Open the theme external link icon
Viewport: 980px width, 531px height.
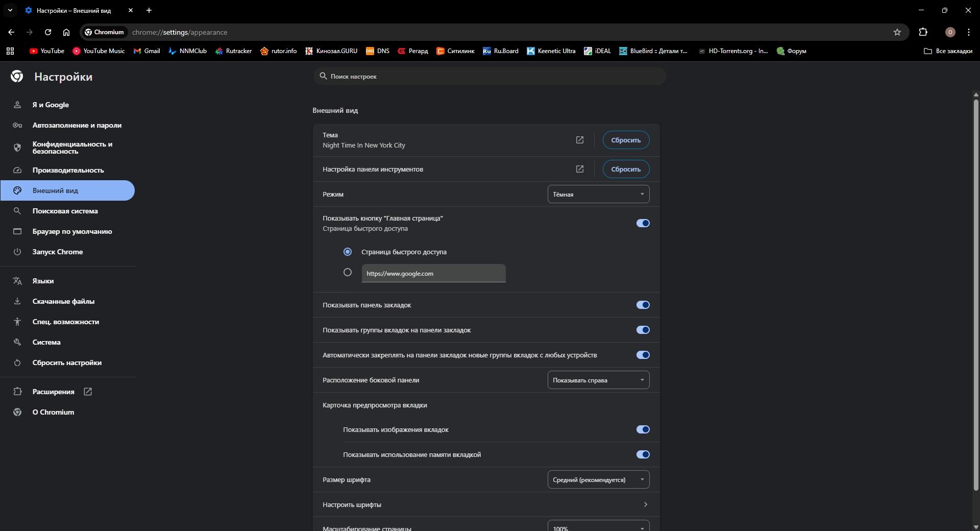pyautogui.click(x=580, y=140)
